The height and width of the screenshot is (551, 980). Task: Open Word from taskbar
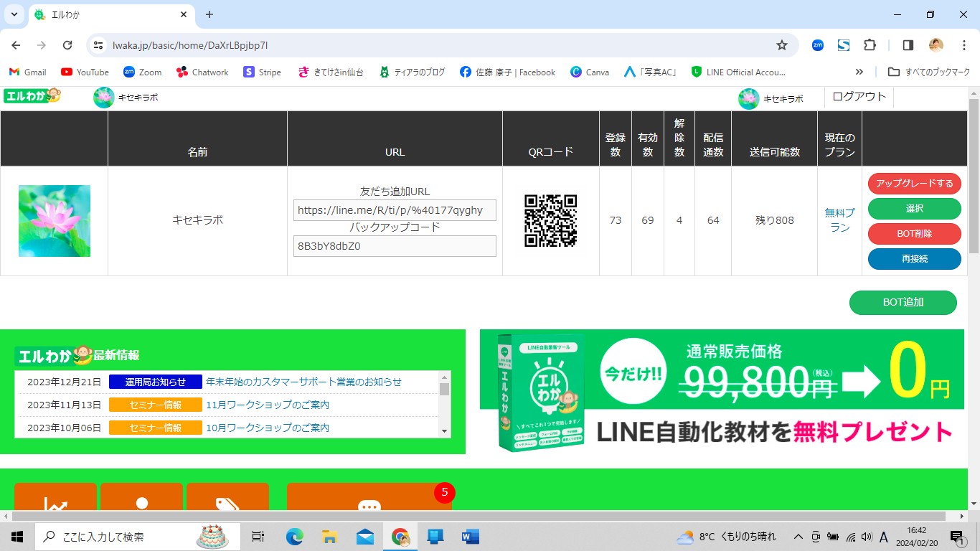pos(471,536)
